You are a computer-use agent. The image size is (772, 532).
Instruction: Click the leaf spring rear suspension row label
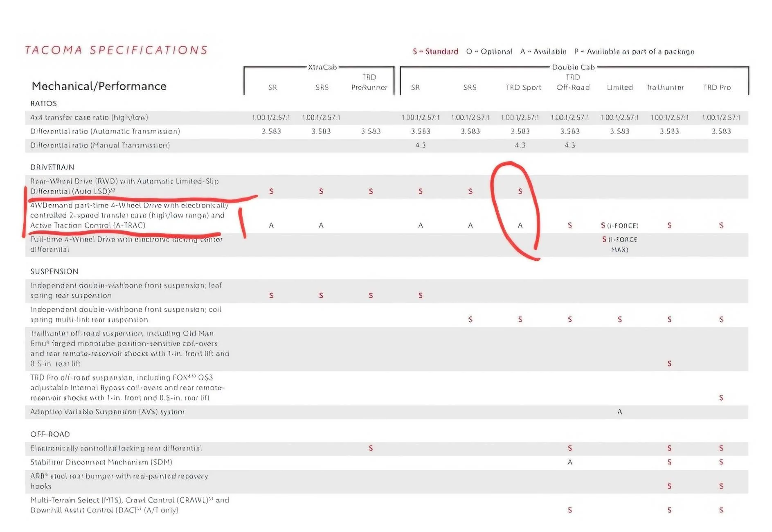pyautogui.click(x=126, y=291)
